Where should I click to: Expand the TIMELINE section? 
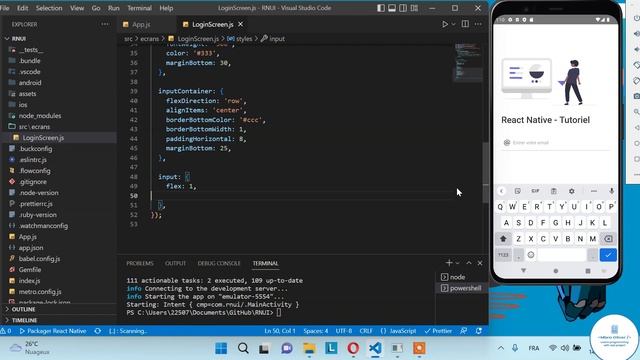point(24,320)
